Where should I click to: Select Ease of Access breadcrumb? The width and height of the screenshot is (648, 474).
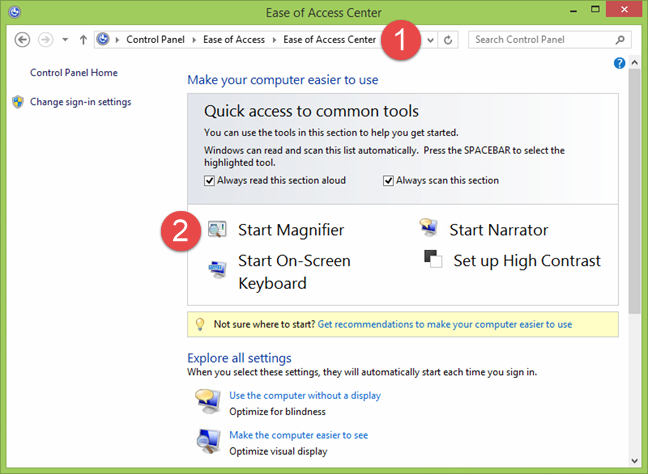pyautogui.click(x=234, y=40)
